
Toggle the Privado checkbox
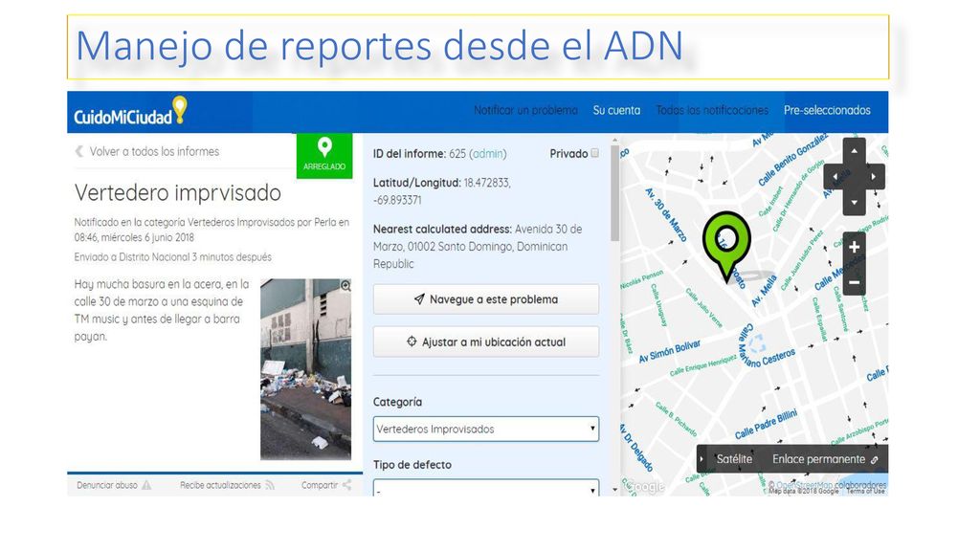point(594,153)
